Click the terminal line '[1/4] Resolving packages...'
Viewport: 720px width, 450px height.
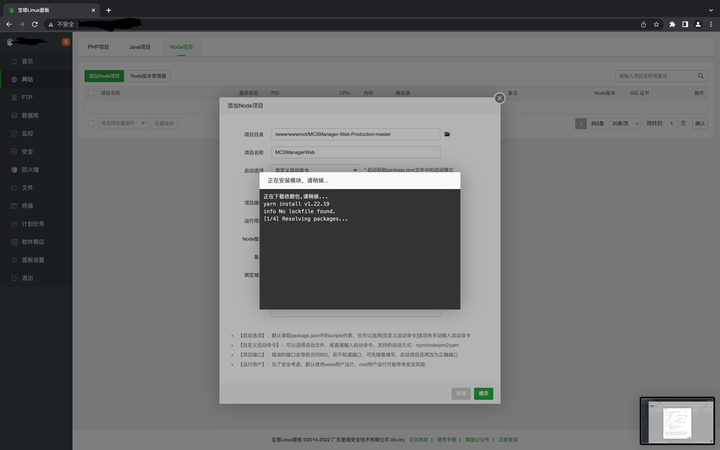click(x=305, y=219)
